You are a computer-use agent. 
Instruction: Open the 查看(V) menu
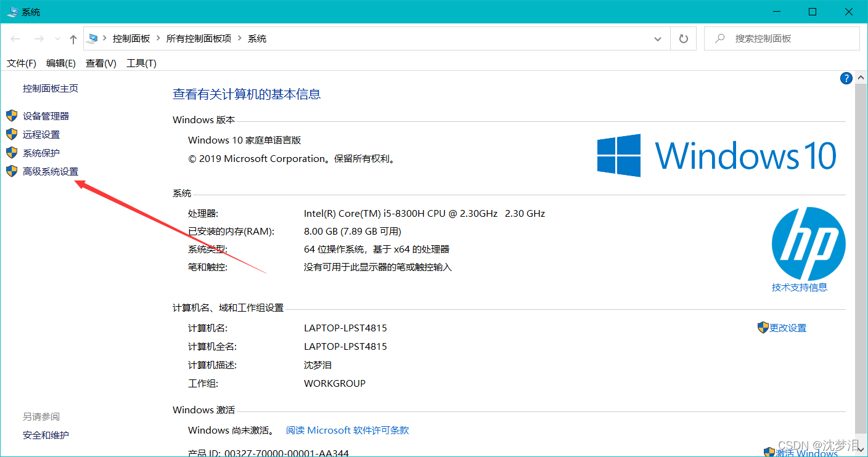coord(101,63)
